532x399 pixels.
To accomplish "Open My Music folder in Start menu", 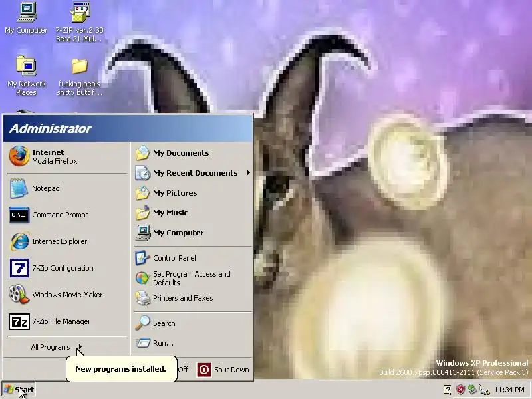I will point(193,213).
